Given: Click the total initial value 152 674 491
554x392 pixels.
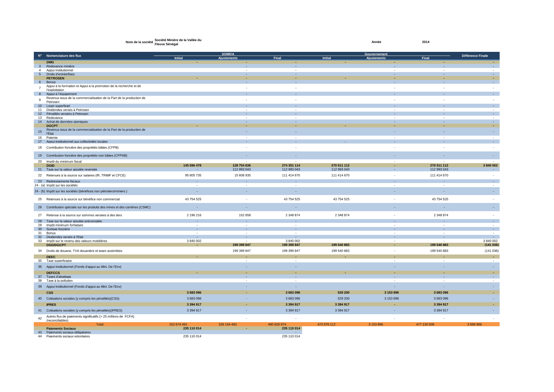Looking at the screenshot, I should [x=178, y=324].
